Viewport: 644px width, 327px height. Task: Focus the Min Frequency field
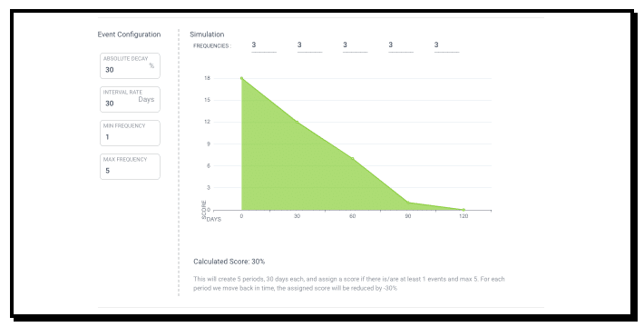pyautogui.click(x=130, y=133)
